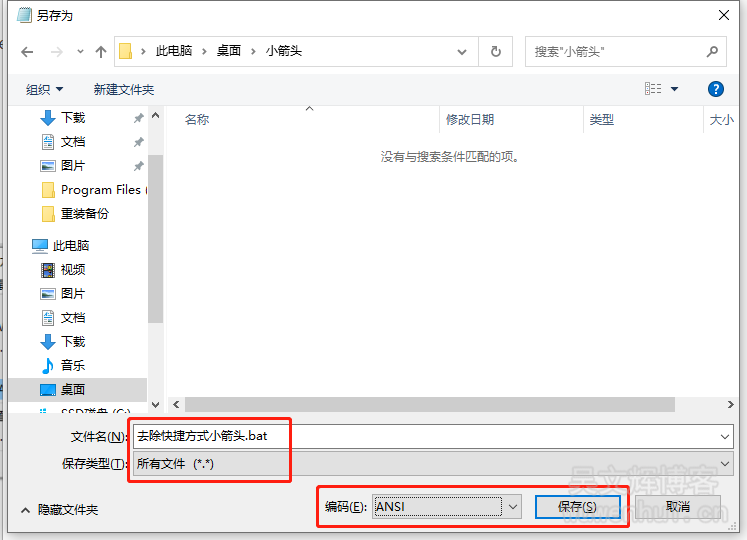Expand the 编码 encoding dropdown
The image size is (747, 540).
[x=513, y=507]
